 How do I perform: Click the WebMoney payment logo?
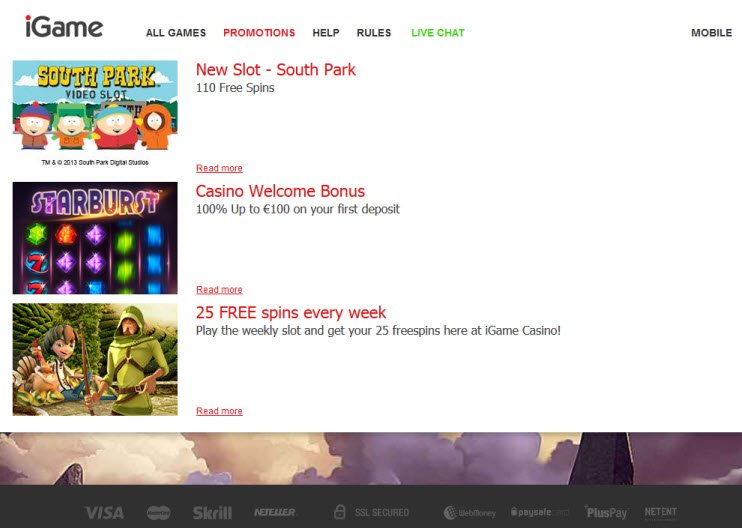[470, 512]
